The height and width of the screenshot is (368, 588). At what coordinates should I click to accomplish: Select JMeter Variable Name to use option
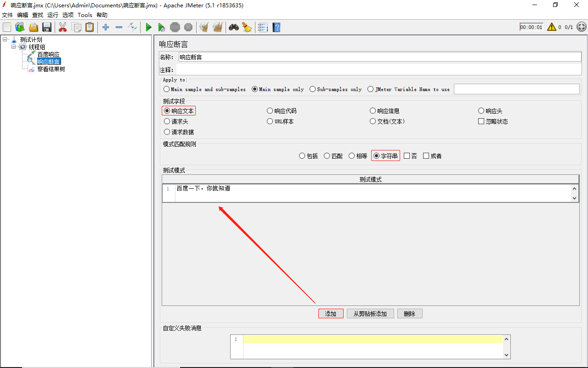point(408,89)
